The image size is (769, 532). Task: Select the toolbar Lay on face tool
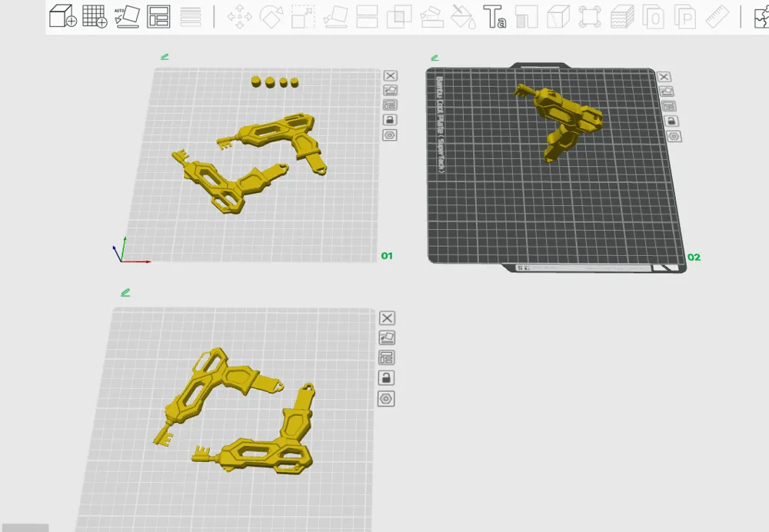pyautogui.click(x=336, y=17)
